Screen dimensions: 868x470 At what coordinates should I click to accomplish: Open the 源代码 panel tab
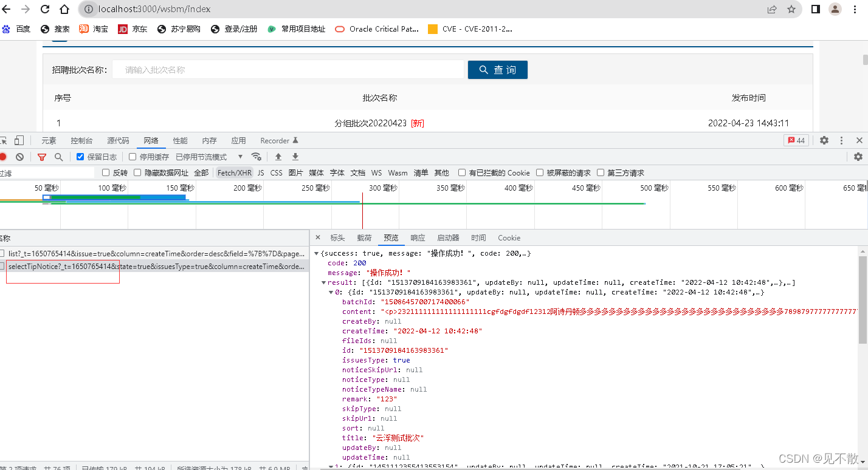pyautogui.click(x=118, y=140)
